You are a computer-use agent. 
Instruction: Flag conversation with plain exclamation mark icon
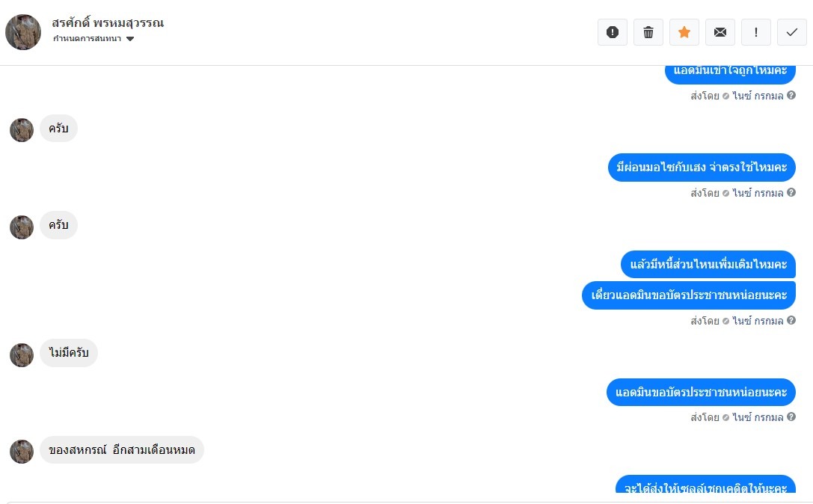pyautogui.click(x=756, y=32)
